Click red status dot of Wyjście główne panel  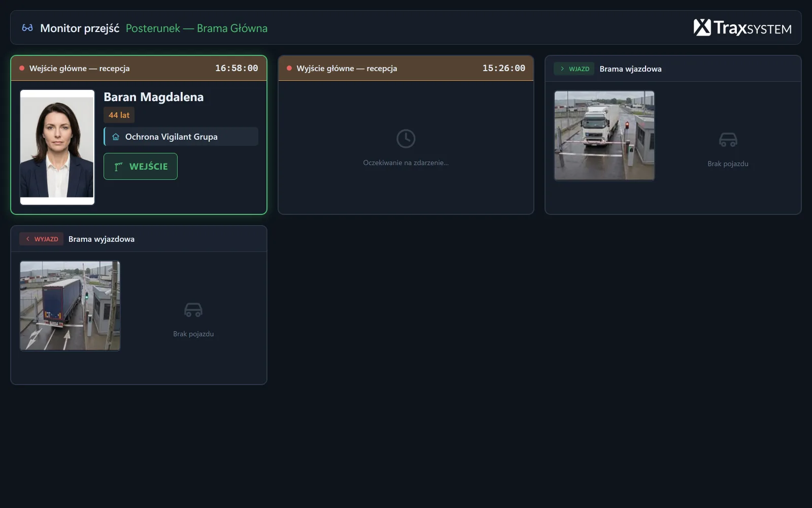(289, 68)
